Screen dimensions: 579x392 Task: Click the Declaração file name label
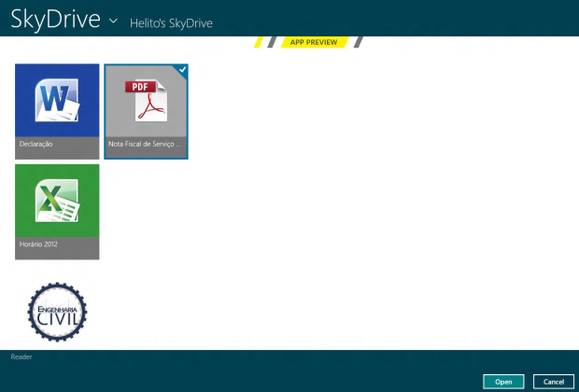(36, 144)
